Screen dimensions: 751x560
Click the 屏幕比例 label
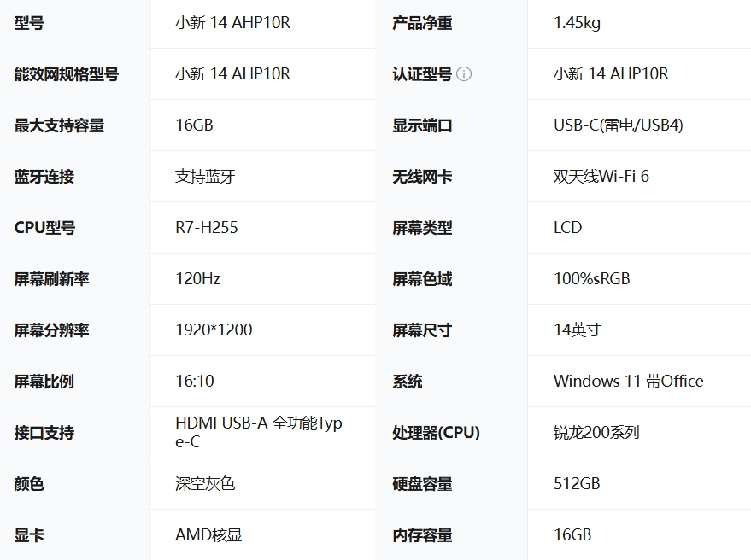click(x=44, y=382)
